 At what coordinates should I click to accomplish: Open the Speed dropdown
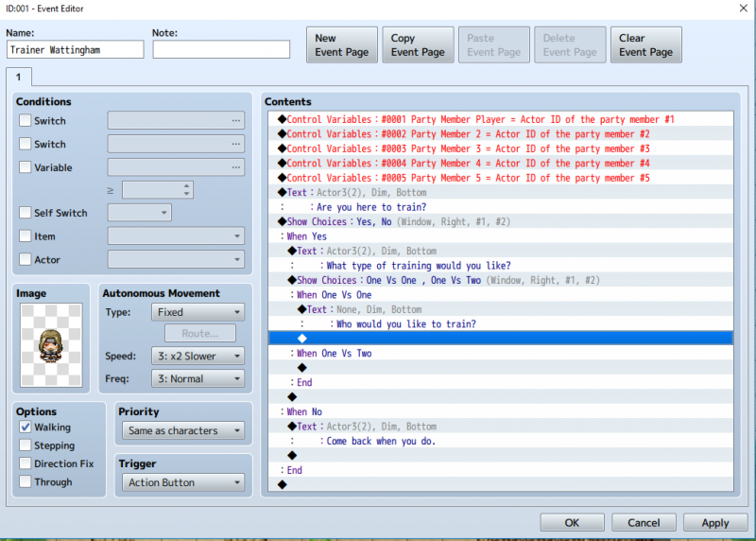tap(198, 357)
